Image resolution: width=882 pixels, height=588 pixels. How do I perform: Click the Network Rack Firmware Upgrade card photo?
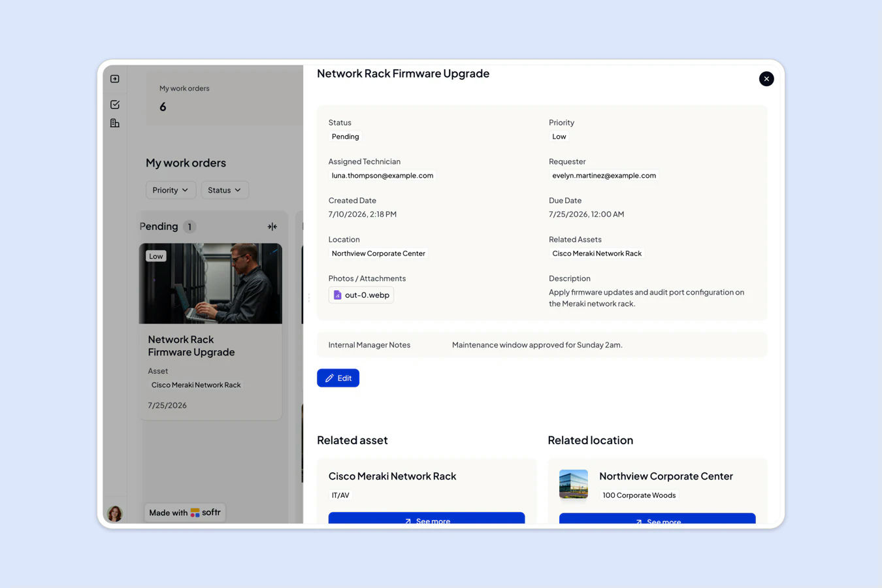tap(210, 284)
